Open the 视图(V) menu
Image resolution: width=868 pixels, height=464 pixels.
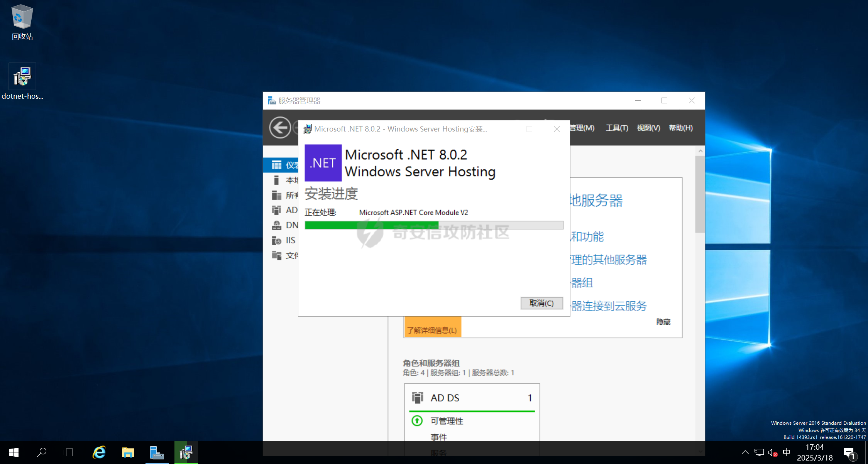click(648, 128)
